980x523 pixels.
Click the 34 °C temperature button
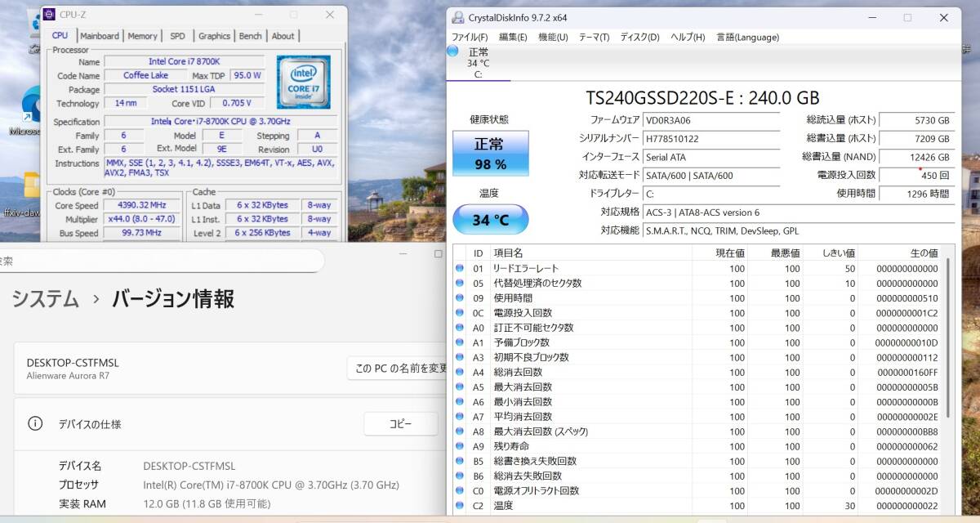click(x=490, y=219)
